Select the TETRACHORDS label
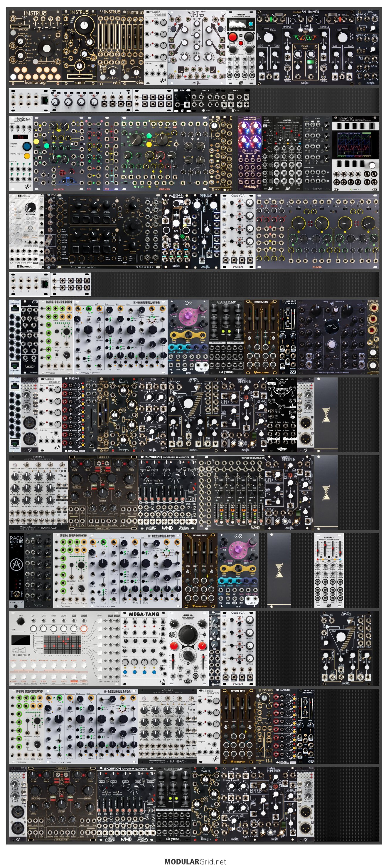This screenshot has height=868, width=391. pyautogui.click(x=144, y=267)
